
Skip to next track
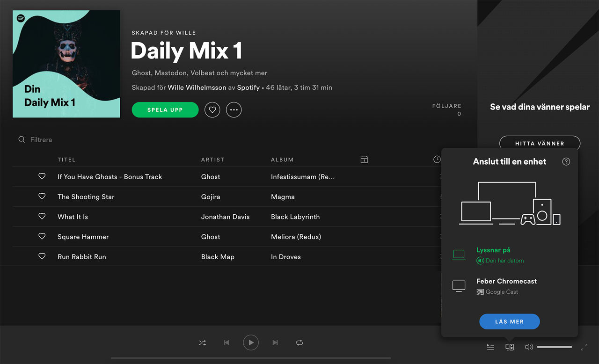tap(275, 343)
